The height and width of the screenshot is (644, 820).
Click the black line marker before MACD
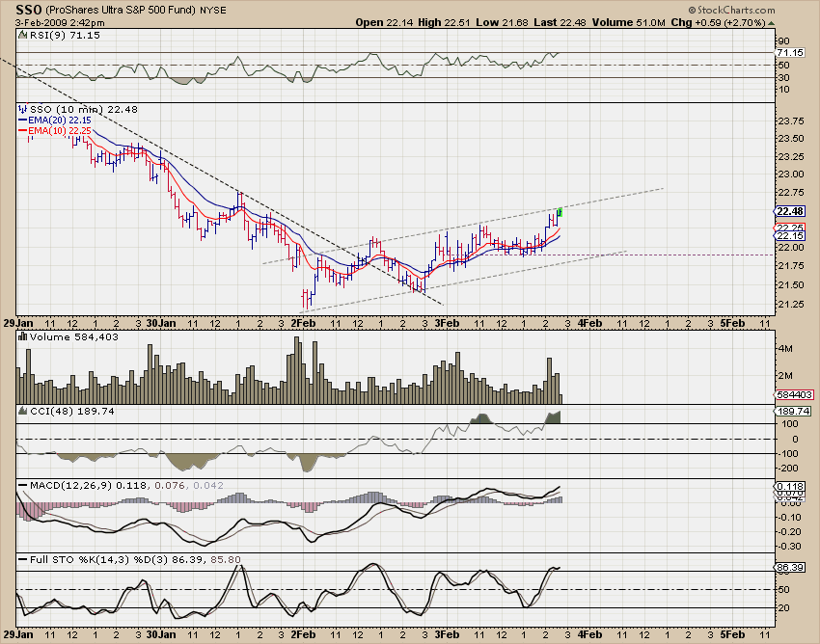[x=22, y=486]
